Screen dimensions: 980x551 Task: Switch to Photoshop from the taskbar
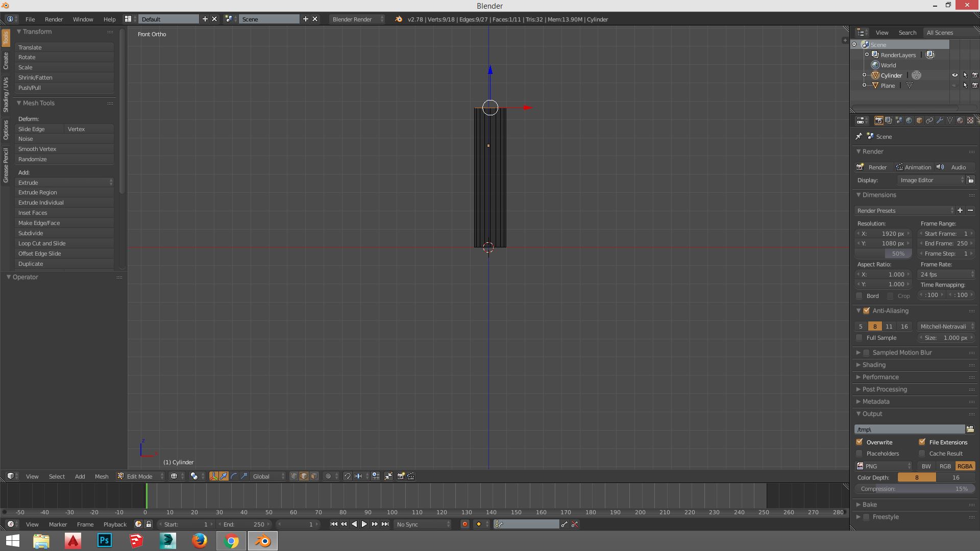[x=105, y=541]
